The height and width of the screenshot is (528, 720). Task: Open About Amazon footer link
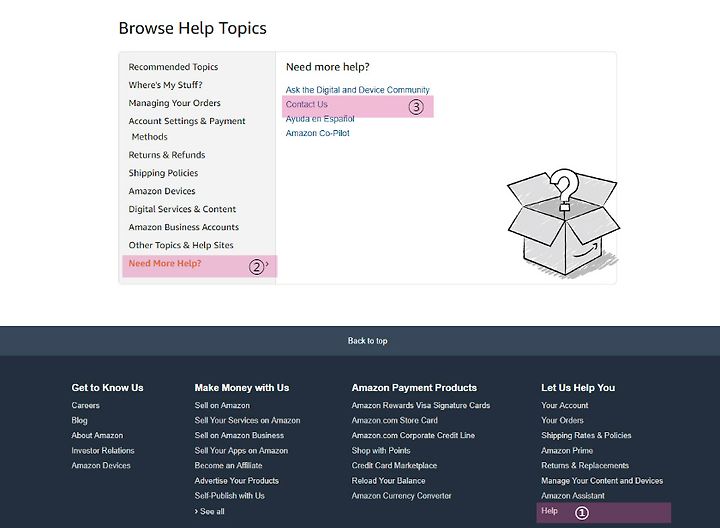97,435
